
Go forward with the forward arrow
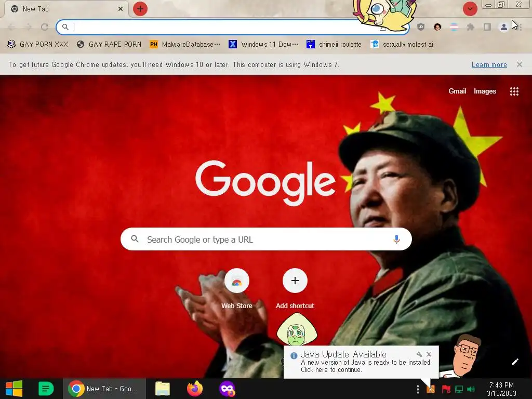pyautogui.click(x=28, y=27)
